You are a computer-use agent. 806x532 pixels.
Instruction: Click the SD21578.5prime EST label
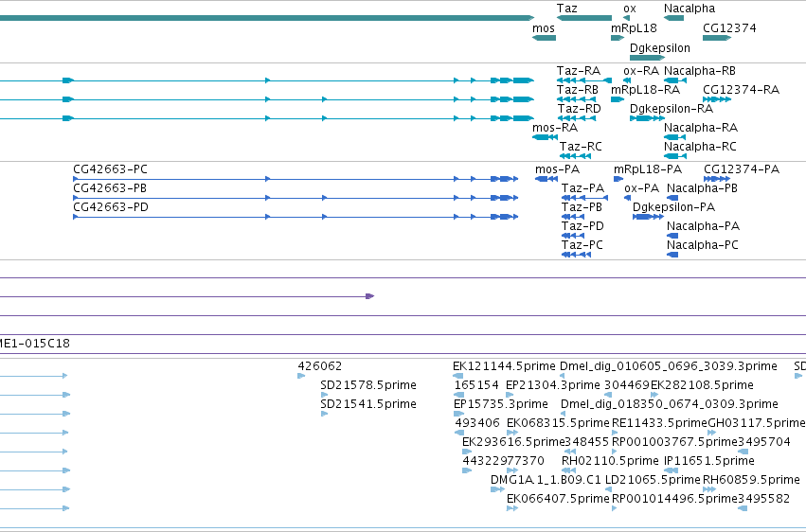coord(368,385)
